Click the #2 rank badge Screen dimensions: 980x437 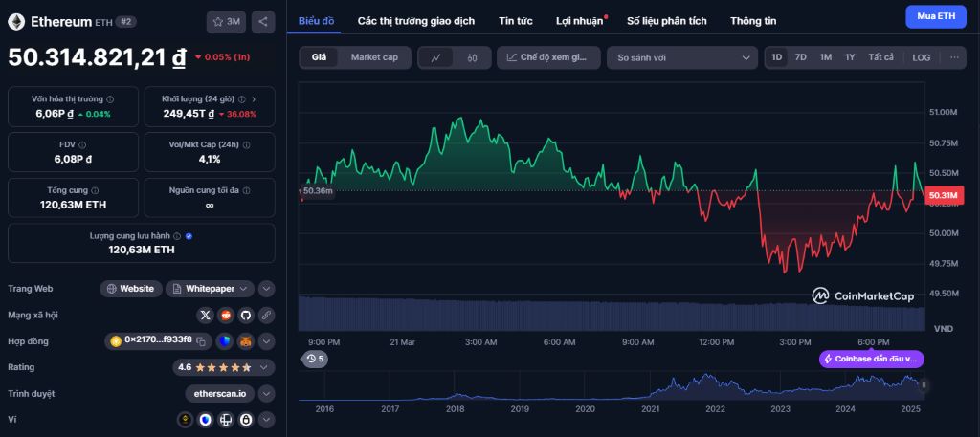tap(126, 22)
